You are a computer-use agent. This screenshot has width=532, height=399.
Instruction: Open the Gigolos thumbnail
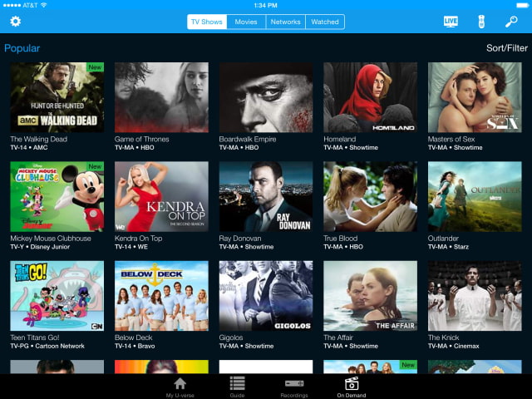pyautogui.click(x=266, y=296)
